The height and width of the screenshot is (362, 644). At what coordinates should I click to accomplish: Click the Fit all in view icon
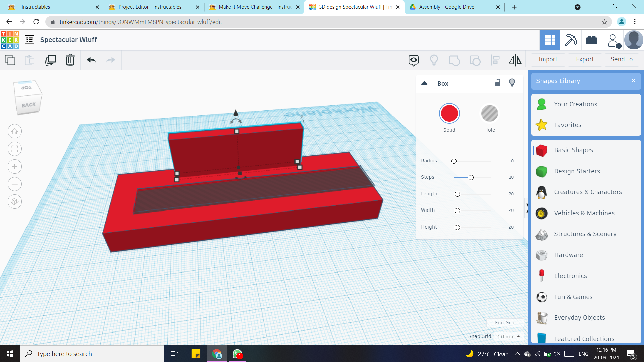pyautogui.click(x=15, y=149)
